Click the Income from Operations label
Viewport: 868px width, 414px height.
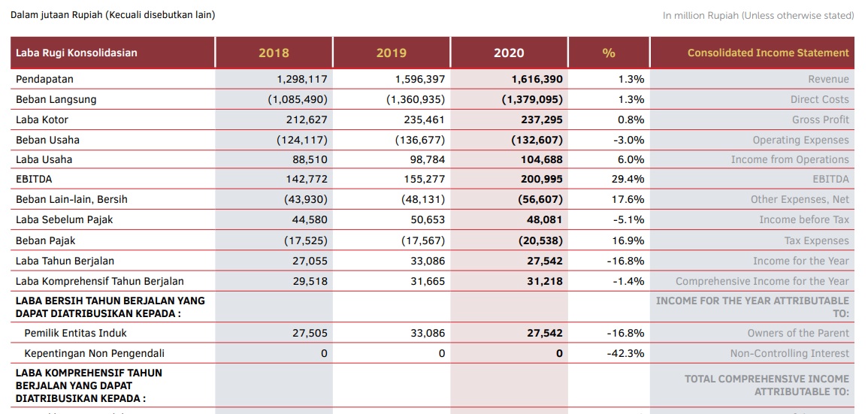click(790, 159)
